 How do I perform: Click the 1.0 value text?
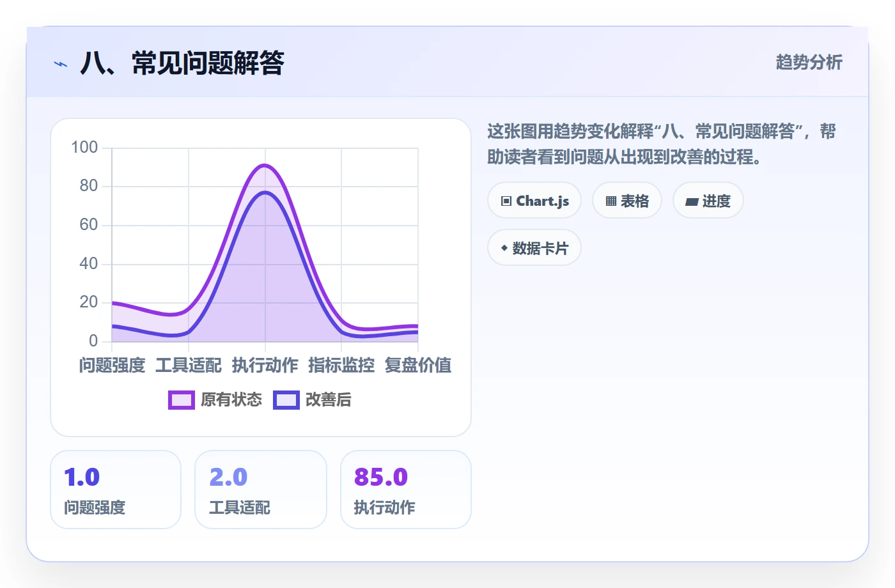(82, 477)
